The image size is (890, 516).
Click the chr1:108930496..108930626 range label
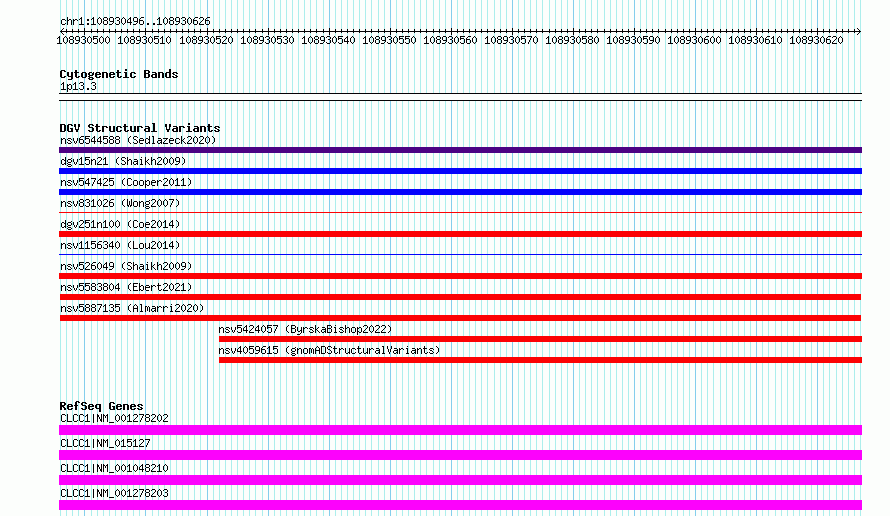point(135,21)
